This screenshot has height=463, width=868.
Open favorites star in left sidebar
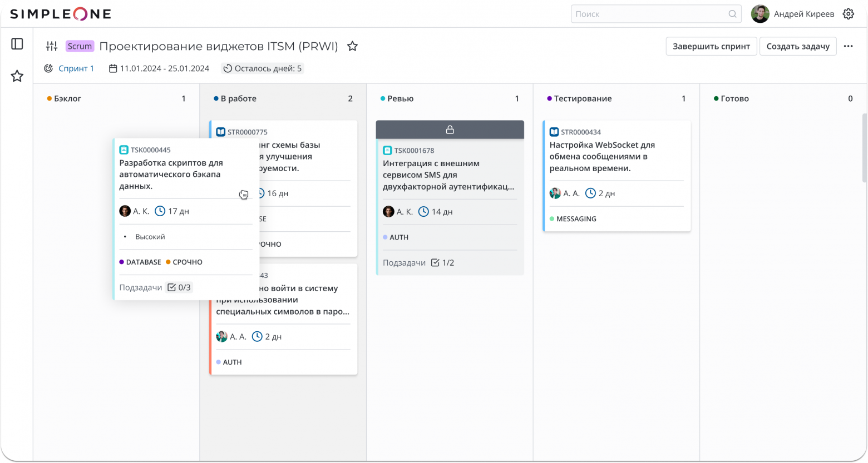click(17, 76)
